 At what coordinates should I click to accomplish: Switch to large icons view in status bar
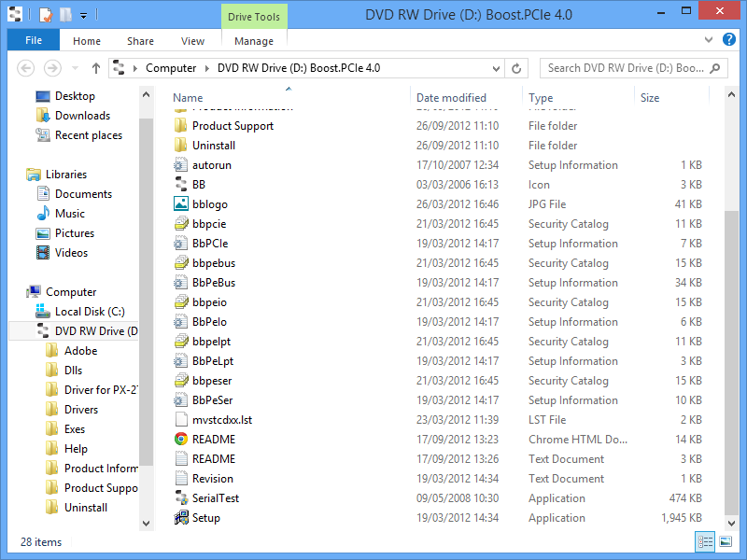726,541
